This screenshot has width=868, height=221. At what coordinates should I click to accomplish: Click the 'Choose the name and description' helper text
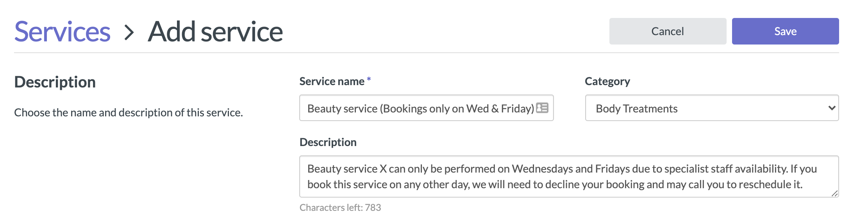(129, 112)
